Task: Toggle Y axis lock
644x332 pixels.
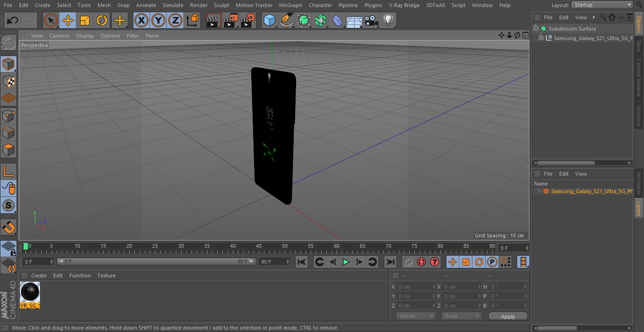Action: pos(158,20)
